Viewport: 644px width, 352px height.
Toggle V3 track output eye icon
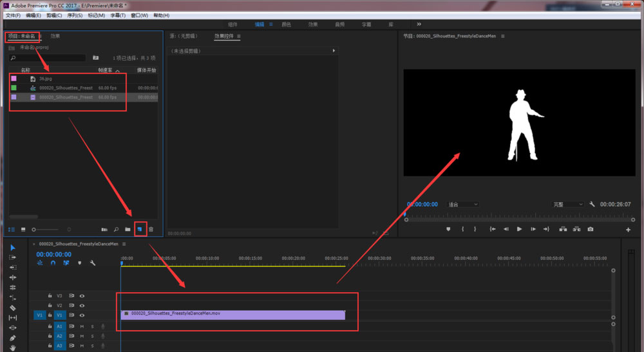(82, 296)
